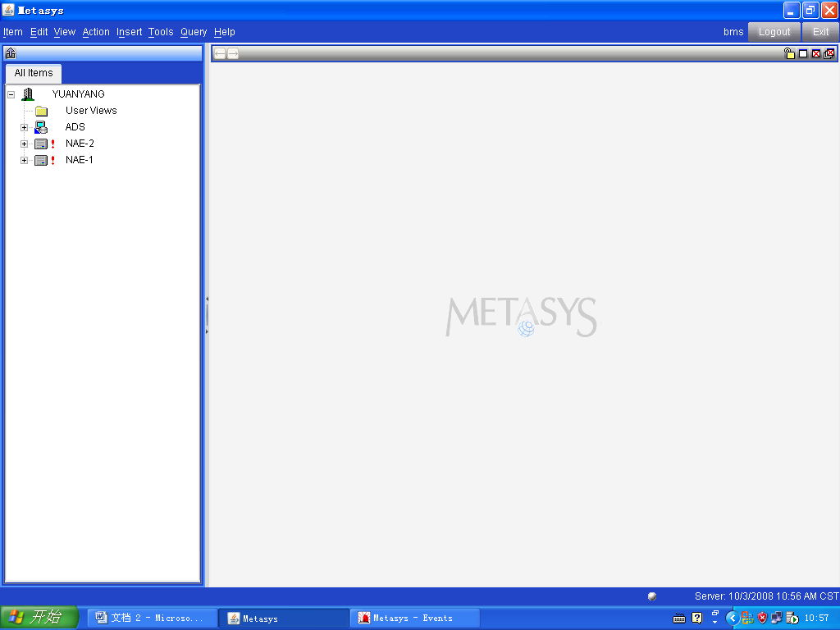Expand the NAE-1 tree node
This screenshot has width=840, height=630.
[x=25, y=160]
